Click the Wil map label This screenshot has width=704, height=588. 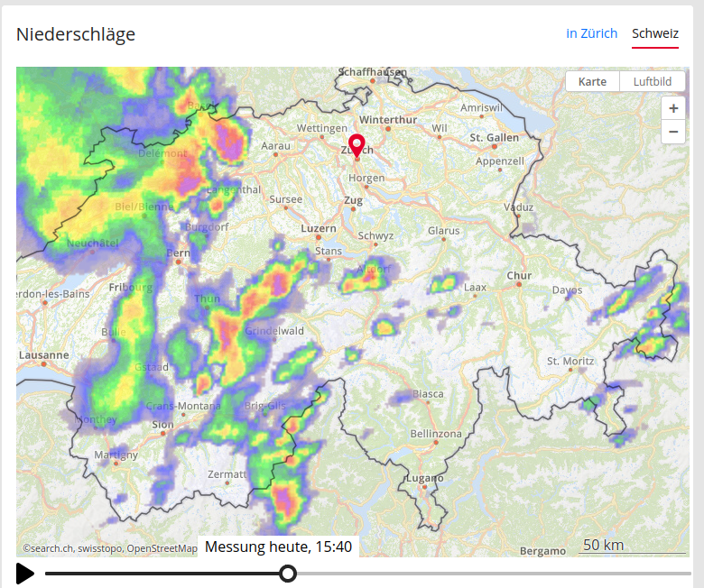click(440, 128)
